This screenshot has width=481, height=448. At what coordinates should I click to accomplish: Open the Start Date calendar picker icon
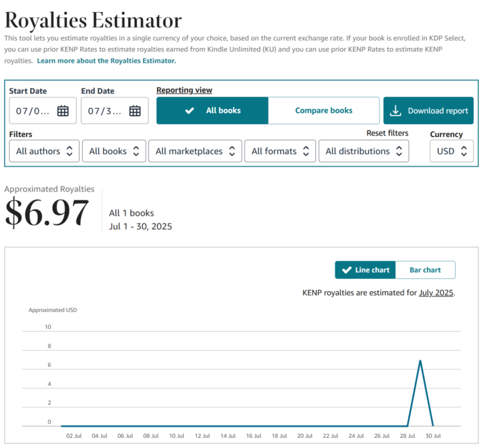(63, 111)
